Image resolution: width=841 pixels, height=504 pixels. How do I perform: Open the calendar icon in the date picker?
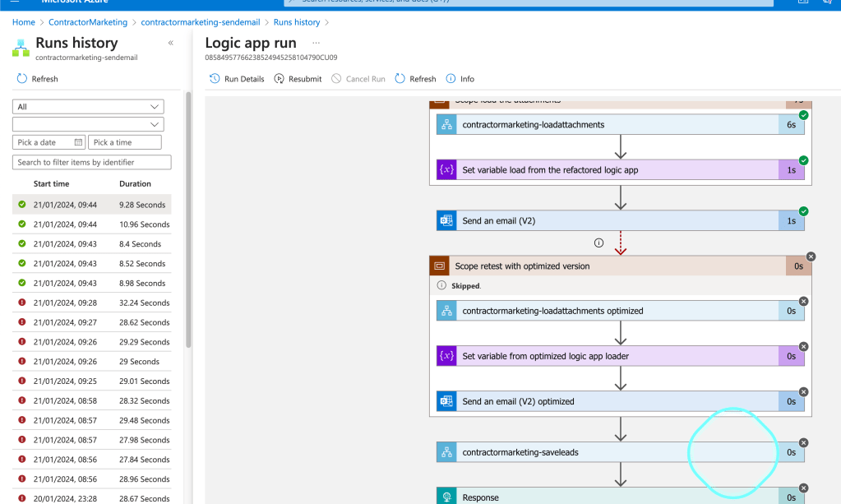click(78, 142)
